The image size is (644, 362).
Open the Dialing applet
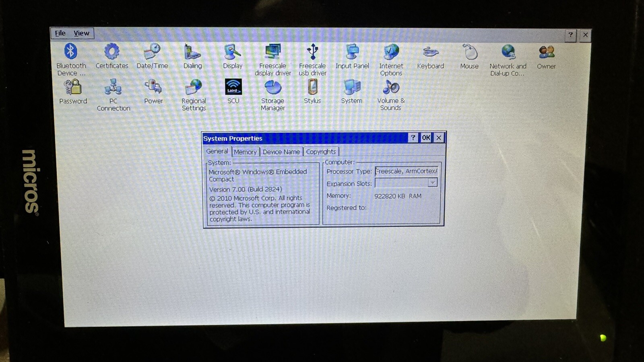pyautogui.click(x=192, y=56)
